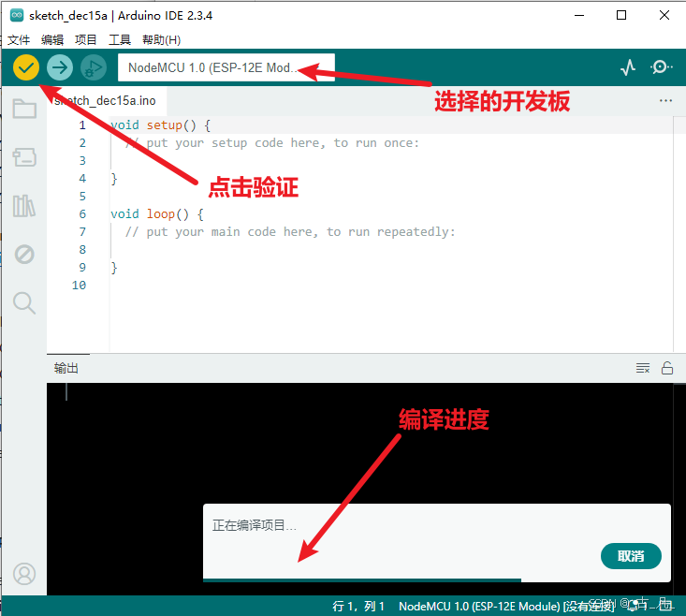The image size is (686, 616).
Task: Click the setup comment on line 2
Action: pyautogui.click(x=272, y=143)
